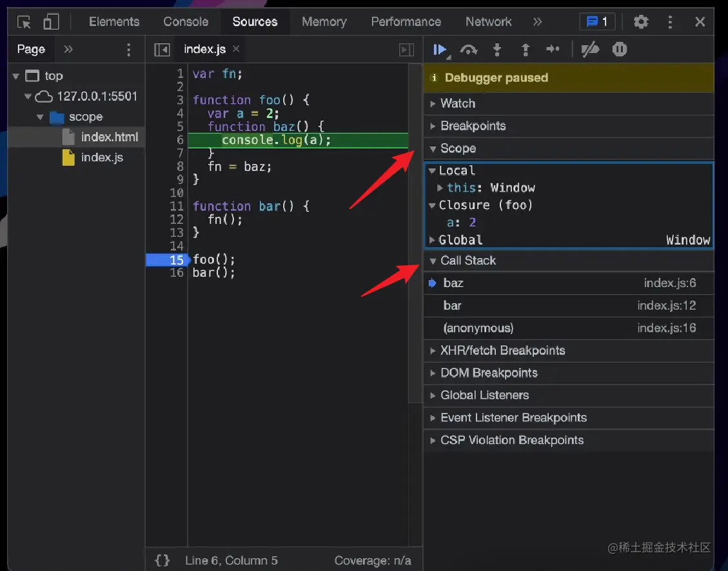Hide the navigator sidebar icon
Image resolution: width=728 pixels, height=571 pixels.
click(162, 50)
